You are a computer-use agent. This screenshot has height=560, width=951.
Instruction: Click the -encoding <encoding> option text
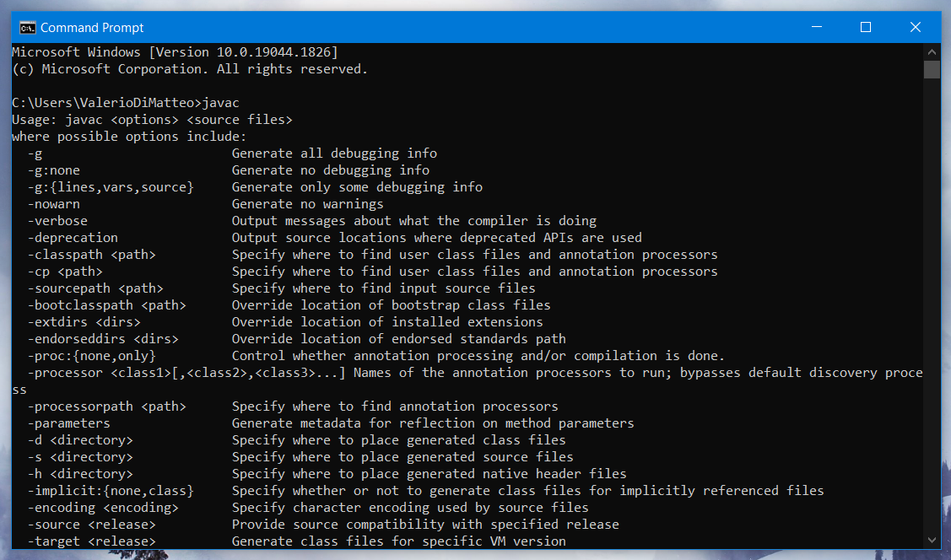[103, 508]
